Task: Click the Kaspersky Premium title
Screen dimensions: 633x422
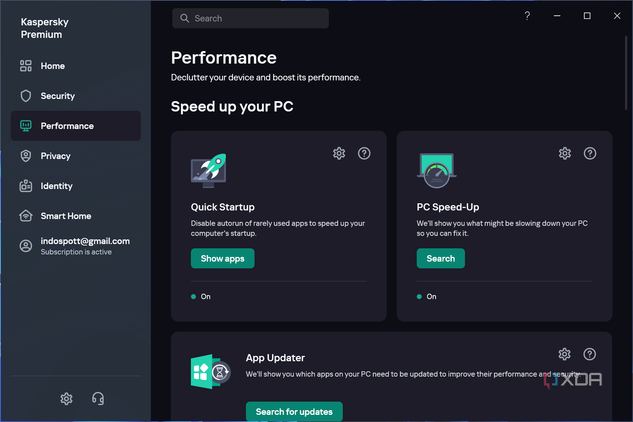Action: (x=44, y=28)
